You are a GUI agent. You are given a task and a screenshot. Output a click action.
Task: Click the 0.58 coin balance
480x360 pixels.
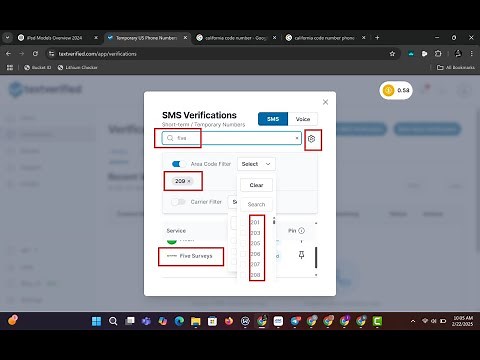coord(396,90)
